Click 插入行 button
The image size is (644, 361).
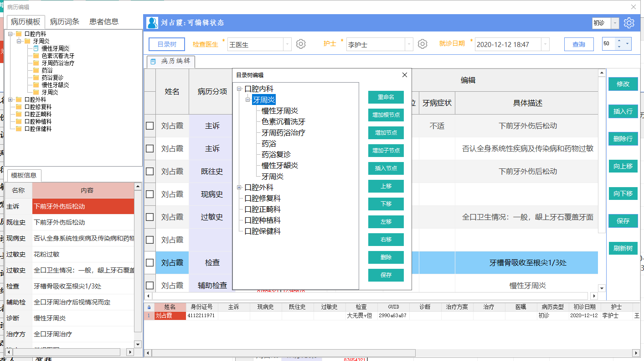pyautogui.click(x=623, y=111)
